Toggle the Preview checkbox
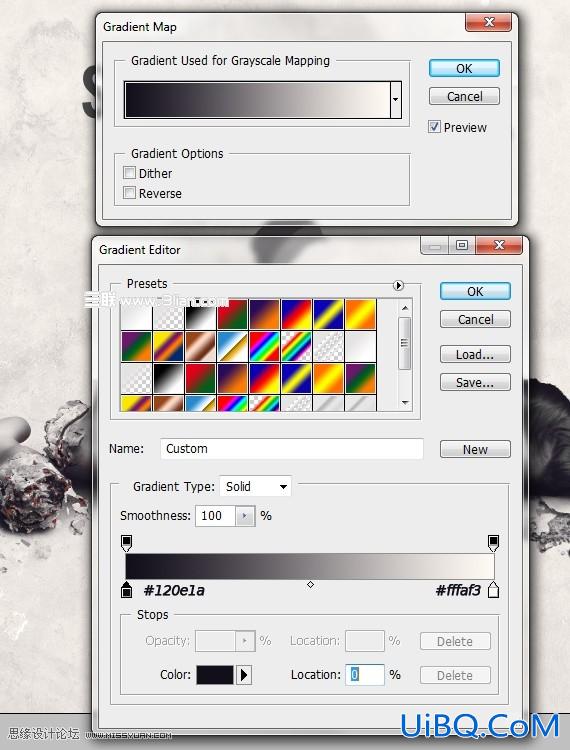This screenshot has height=750, width=570. pos(434,127)
